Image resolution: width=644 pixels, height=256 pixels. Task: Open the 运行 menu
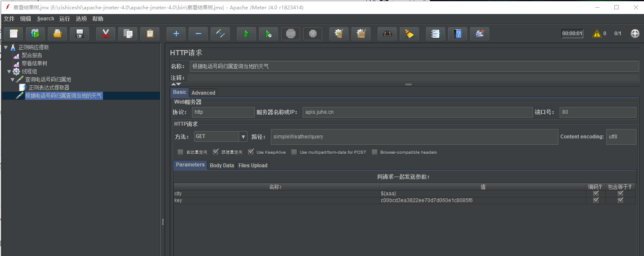(64, 19)
